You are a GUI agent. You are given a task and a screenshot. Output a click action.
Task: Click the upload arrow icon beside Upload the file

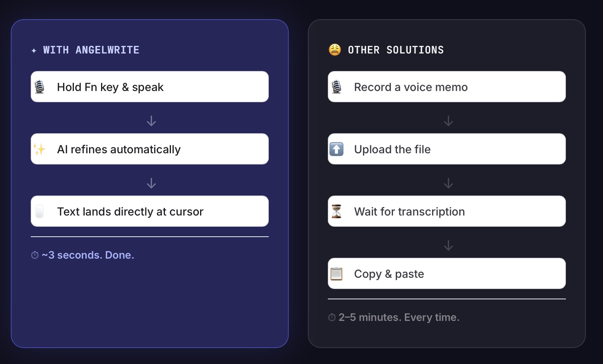pos(336,149)
